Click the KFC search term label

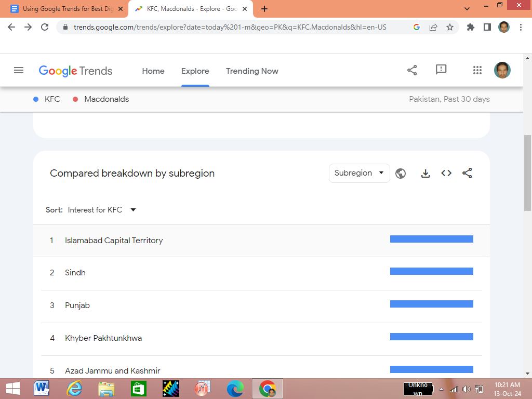52,99
